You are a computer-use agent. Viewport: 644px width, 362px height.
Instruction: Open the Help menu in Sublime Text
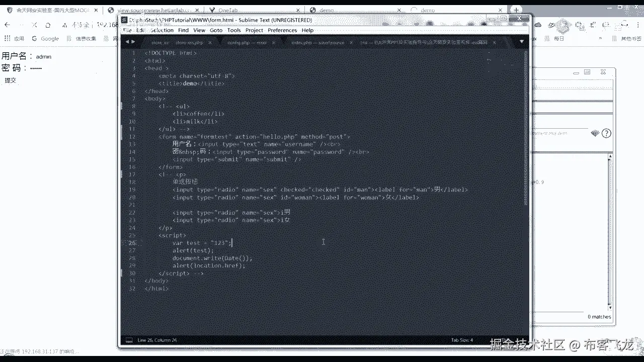click(x=307, y=30)
